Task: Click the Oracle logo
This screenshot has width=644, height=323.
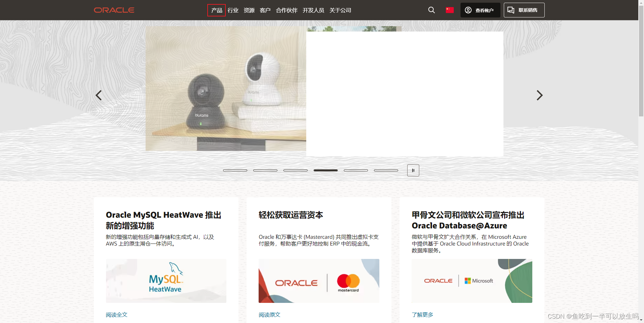Action: 114,10
